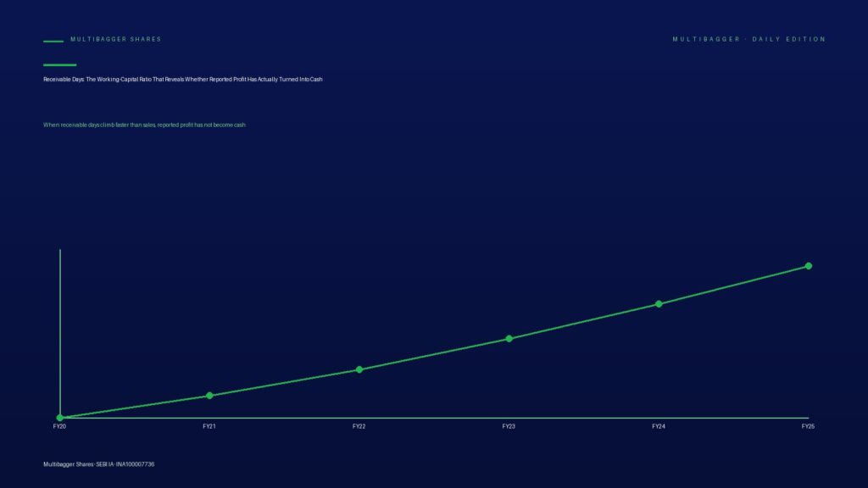Select the Receivable Days title text
Screen dimensions: 868x488
183,79
